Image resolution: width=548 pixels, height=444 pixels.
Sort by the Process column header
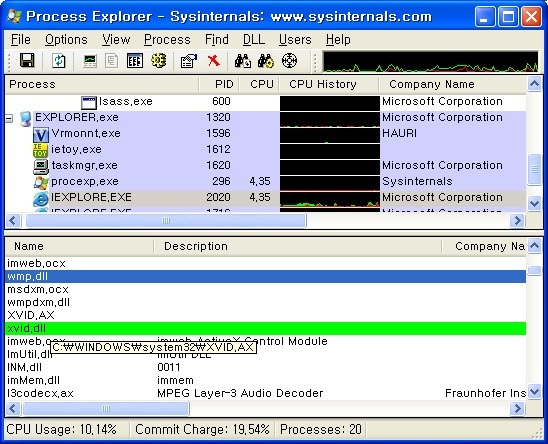coord(102,84)
